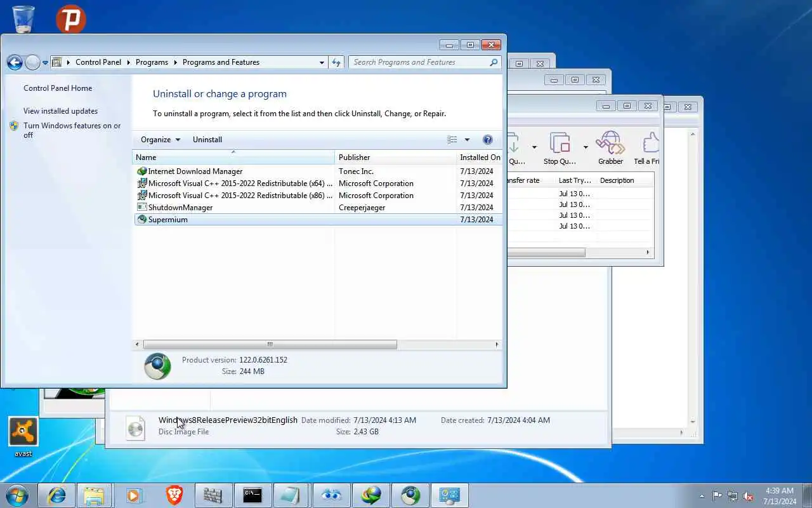Switch to the brick wall firewall taskbar icon
812x508 pixels.
tap(213, 495)
